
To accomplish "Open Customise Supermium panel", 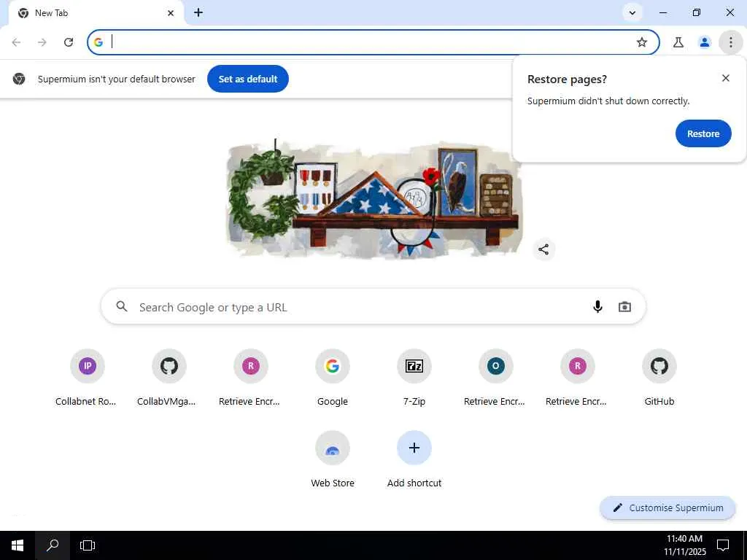I will (668, 507).
